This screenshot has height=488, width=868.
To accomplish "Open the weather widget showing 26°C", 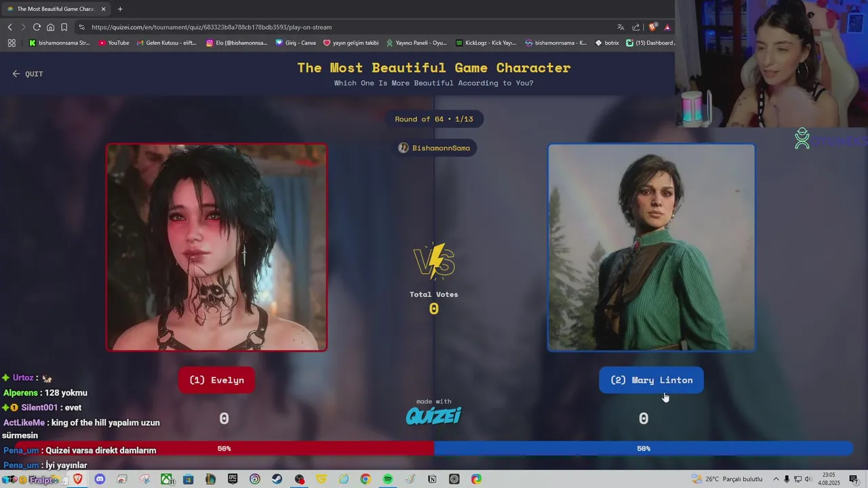I will 726,479.
